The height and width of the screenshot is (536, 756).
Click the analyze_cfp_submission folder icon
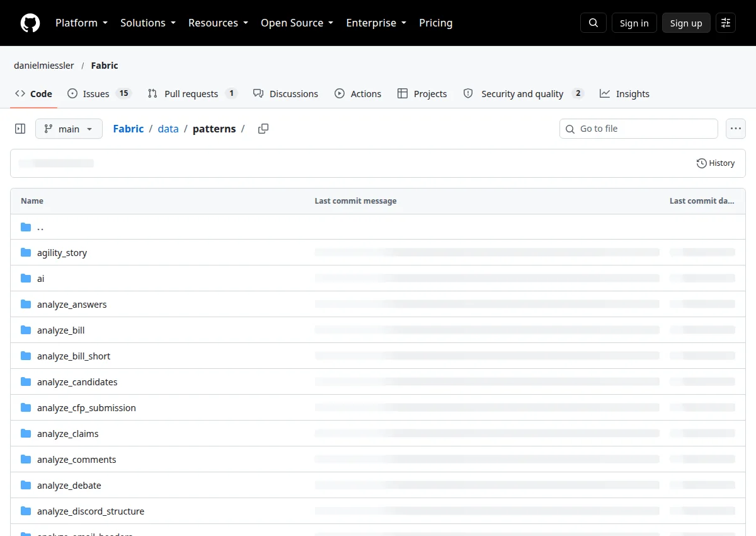coord(26,408)
